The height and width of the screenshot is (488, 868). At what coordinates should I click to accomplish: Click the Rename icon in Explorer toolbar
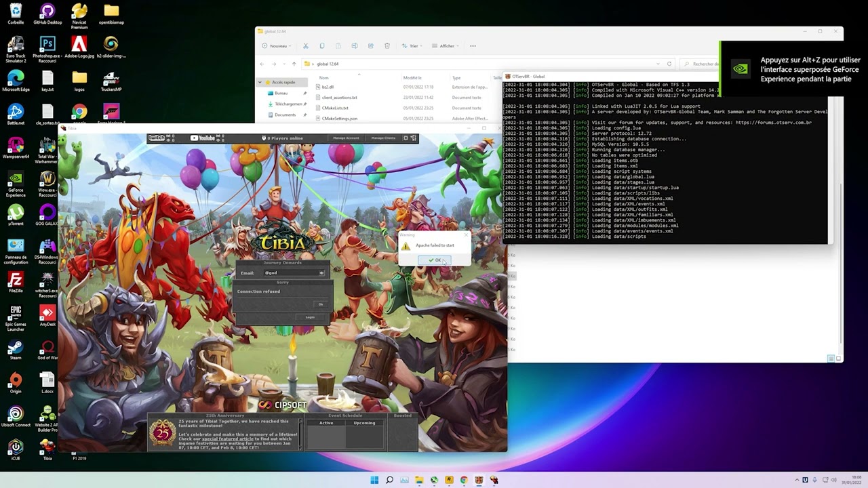click(x=355, y=46)
